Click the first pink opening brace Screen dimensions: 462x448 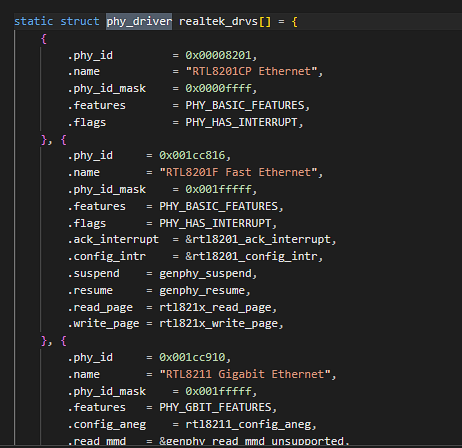(x=44, y=39)
